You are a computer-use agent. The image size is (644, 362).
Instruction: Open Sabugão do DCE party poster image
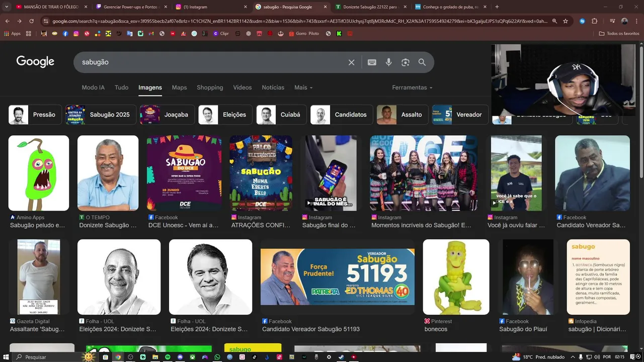coord(184,173)
